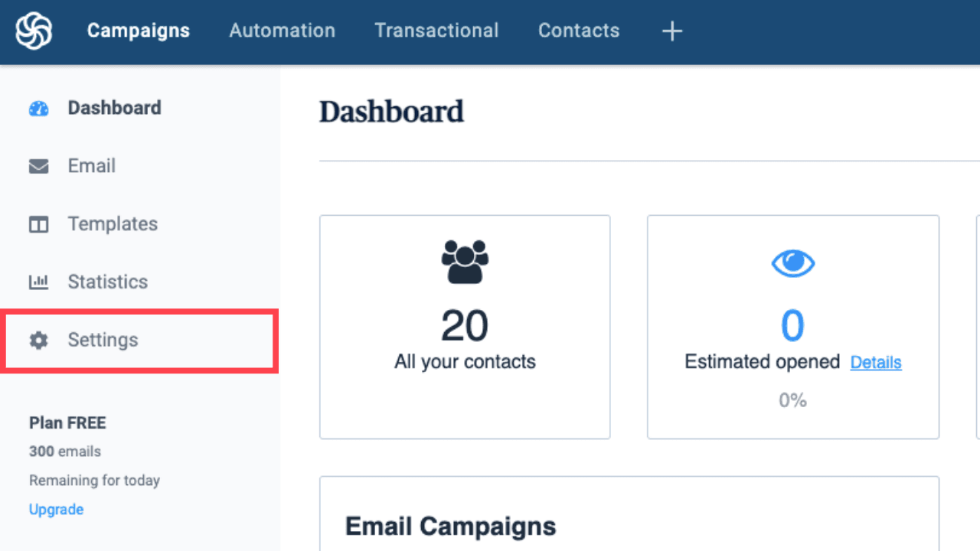Select Email in the sidebar
This screenshot has height=551, width=980.
click(91, 166)
